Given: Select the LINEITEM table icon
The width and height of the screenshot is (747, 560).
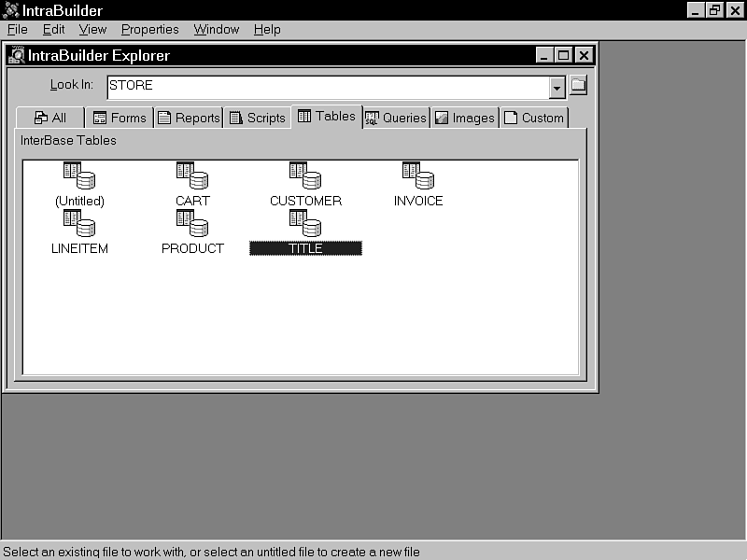Looking at the screenshot, I should (x=79, y=224).
